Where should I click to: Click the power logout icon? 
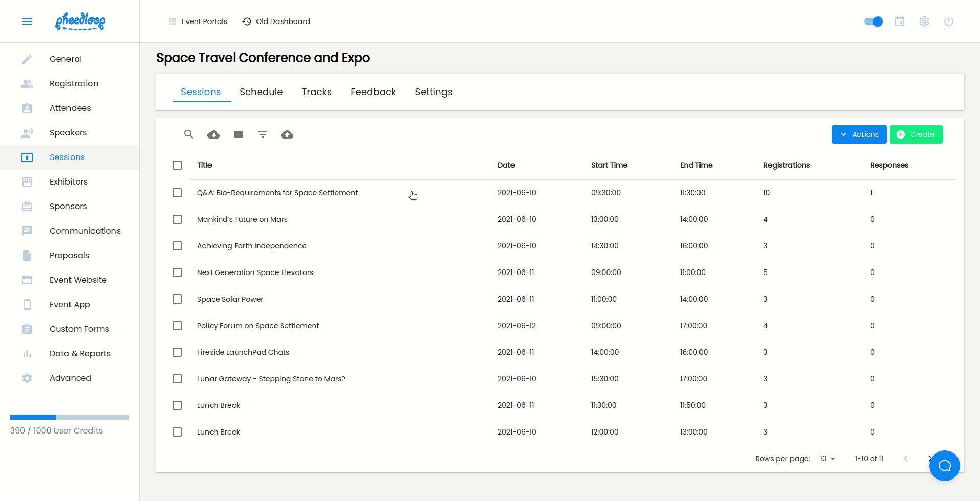pyautogui.click(x=948, y=21)
